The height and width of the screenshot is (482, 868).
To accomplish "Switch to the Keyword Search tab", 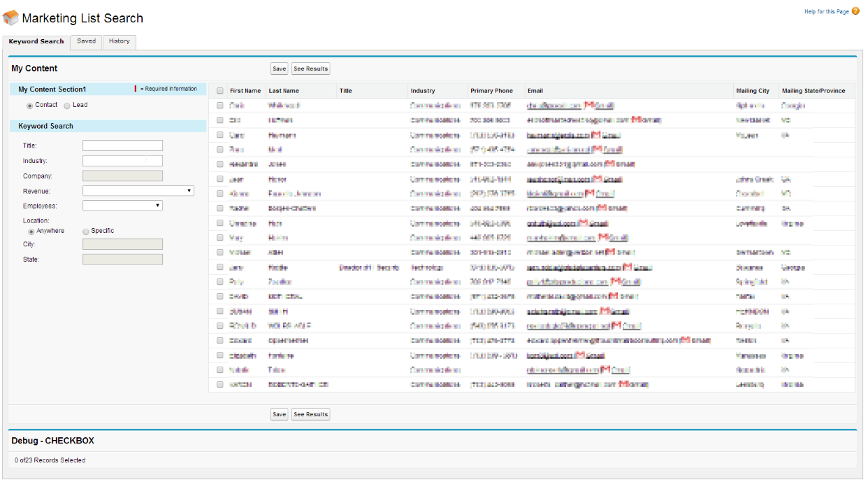I will point(36,41).
